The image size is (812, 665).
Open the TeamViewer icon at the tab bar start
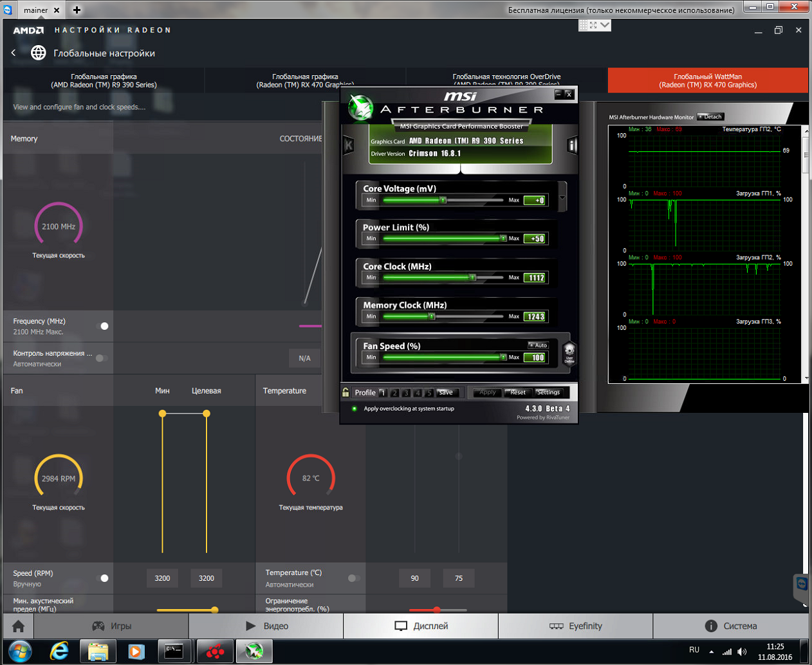7,10
